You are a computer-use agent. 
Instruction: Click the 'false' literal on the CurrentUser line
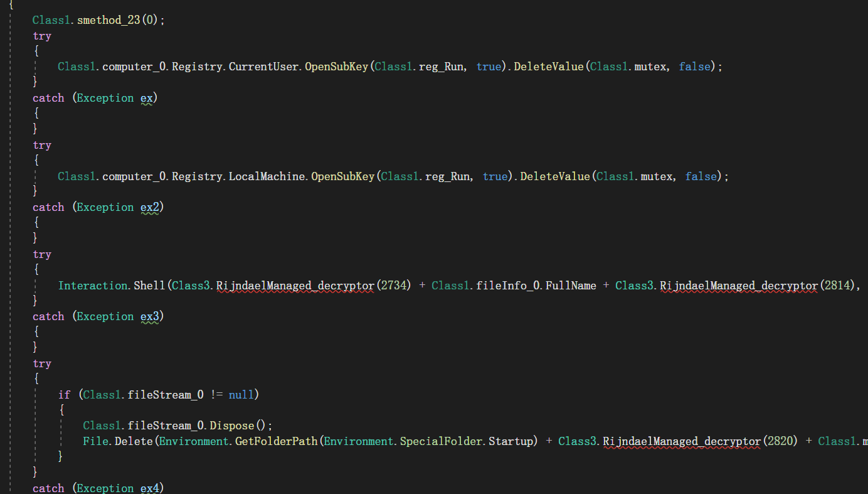click(x=694, y=66)
